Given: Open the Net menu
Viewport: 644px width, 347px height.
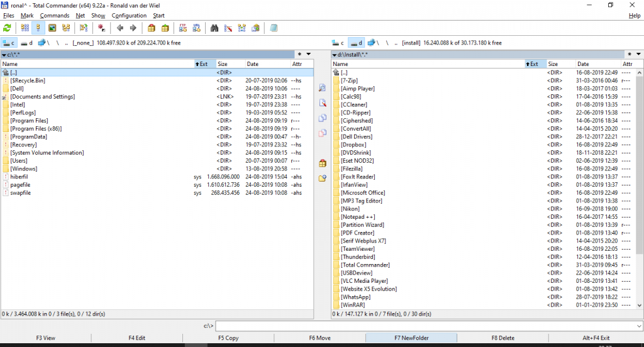Looking at the screenshot, I should coord(80,16).
